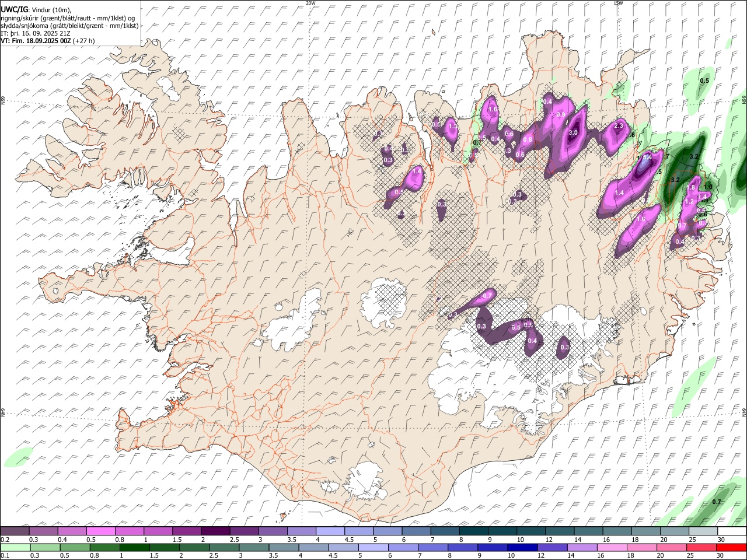The width and height of the screenshot is (747, 560).
Task: Click the deep blue 10 rain-legend swatch
Action: (522, 547)
